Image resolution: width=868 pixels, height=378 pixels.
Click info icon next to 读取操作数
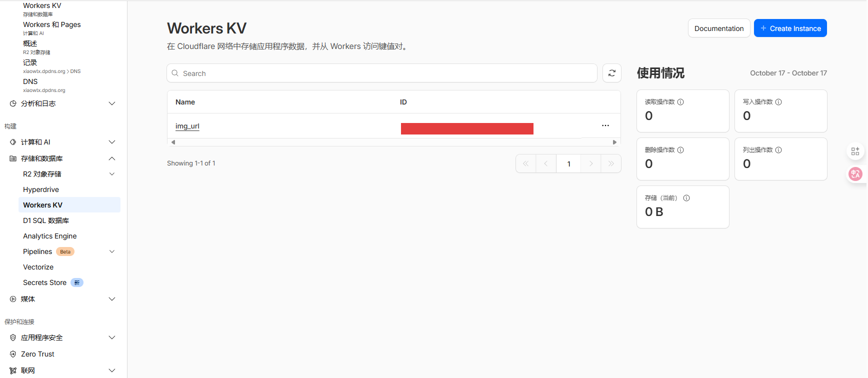point(680,102)
